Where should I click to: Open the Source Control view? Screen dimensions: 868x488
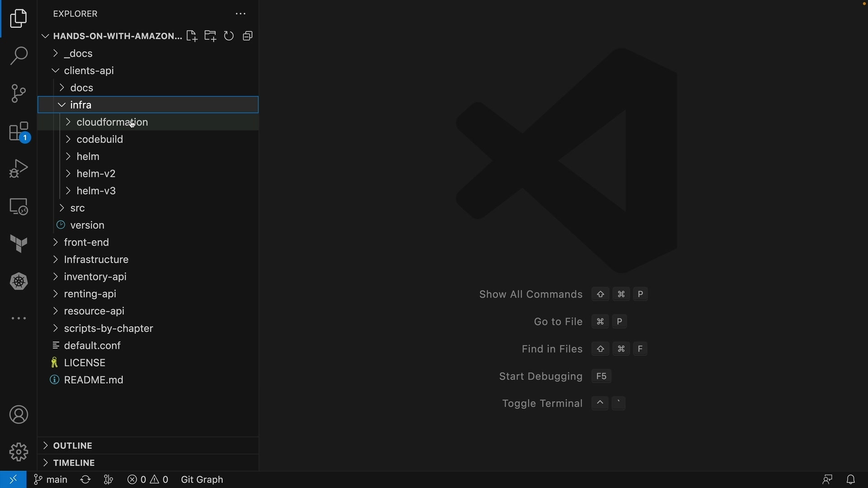tap(19, 94)
